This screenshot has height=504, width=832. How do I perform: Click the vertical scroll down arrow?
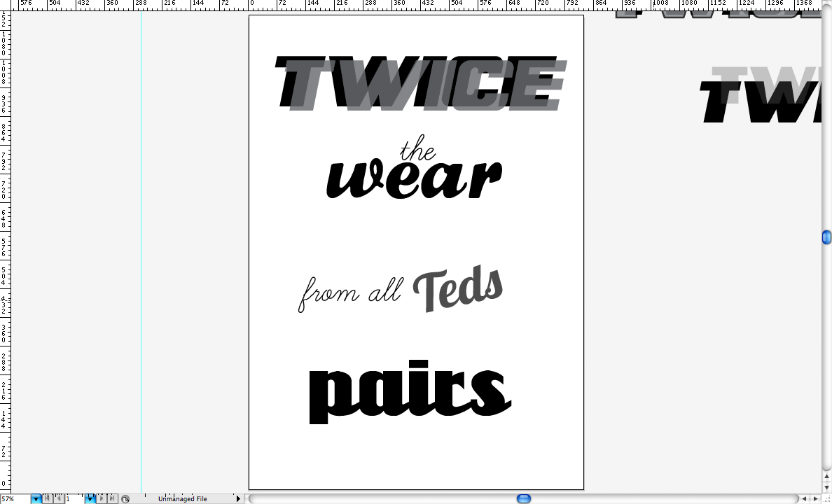click(826, 488)
